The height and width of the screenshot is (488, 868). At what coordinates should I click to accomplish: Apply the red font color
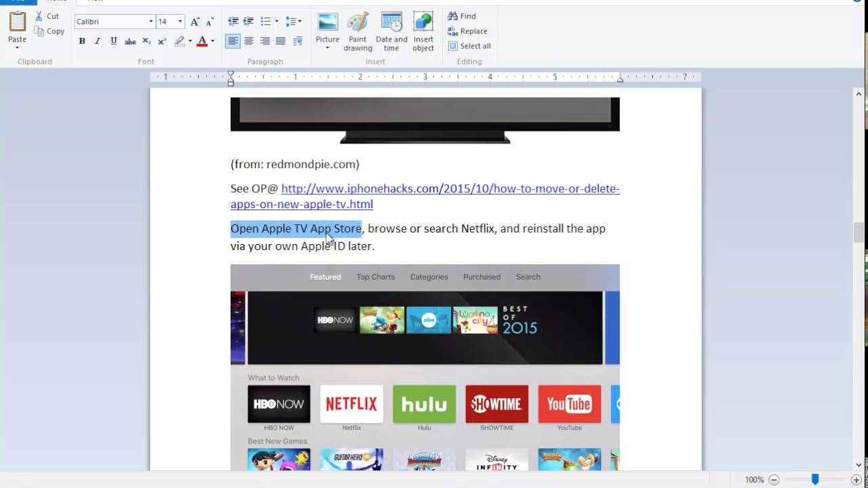tap(201, 41)
